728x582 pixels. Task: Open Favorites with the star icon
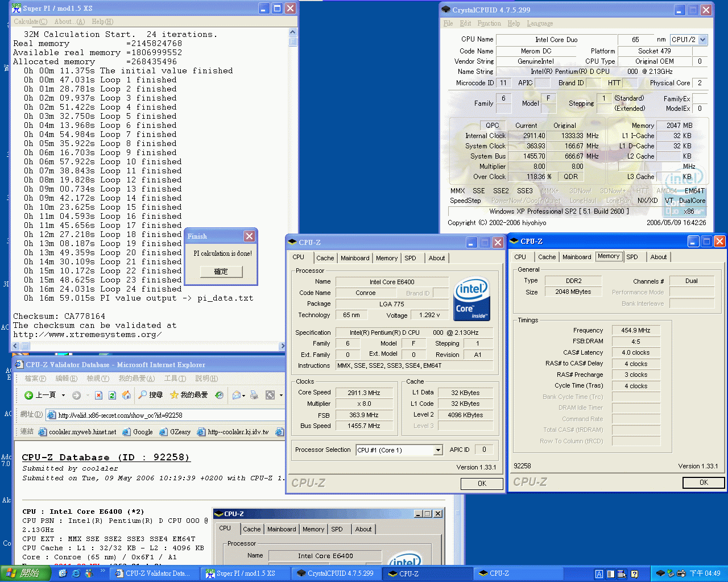click(174, 395)
